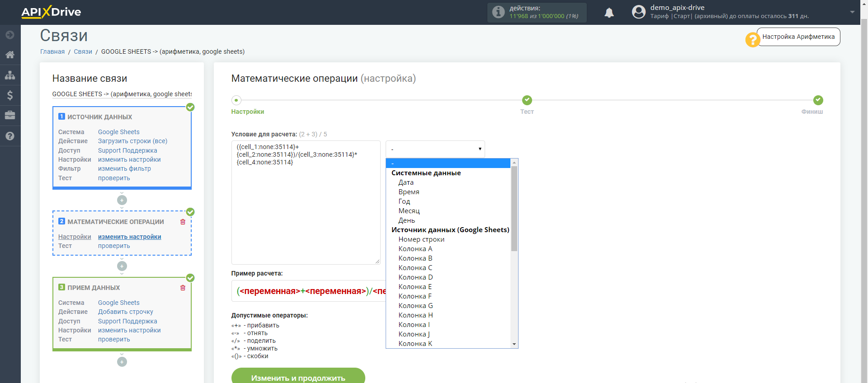
Task: Open the connections tree icon in sidebar
Action: pyautogui.click(x=10, y=75)
